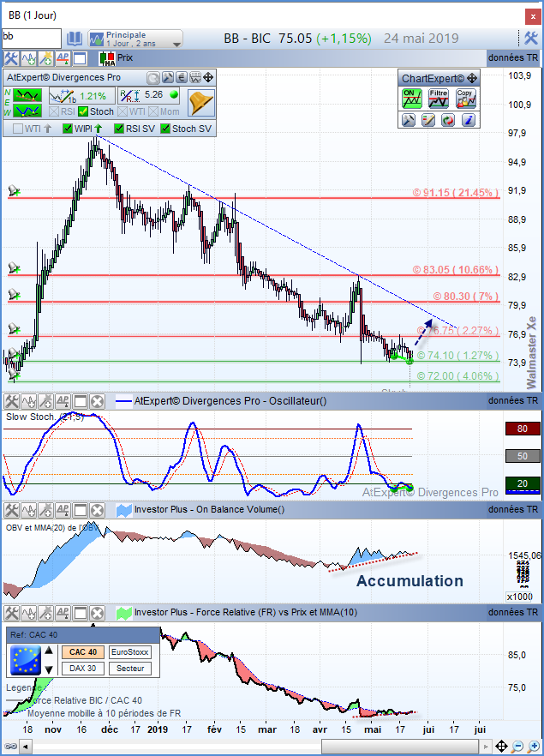Uncheck the WIPI checkbox
The height and width of the screenshot is (756, 544).
click(x=68, y=129)
